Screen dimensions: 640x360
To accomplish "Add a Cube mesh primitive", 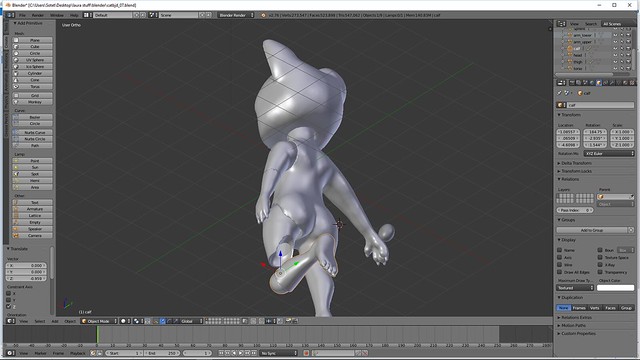I will pos(33,47).
